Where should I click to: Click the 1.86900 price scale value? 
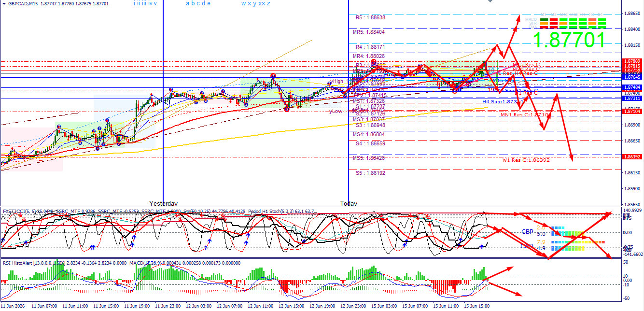(x=632, y=125)
